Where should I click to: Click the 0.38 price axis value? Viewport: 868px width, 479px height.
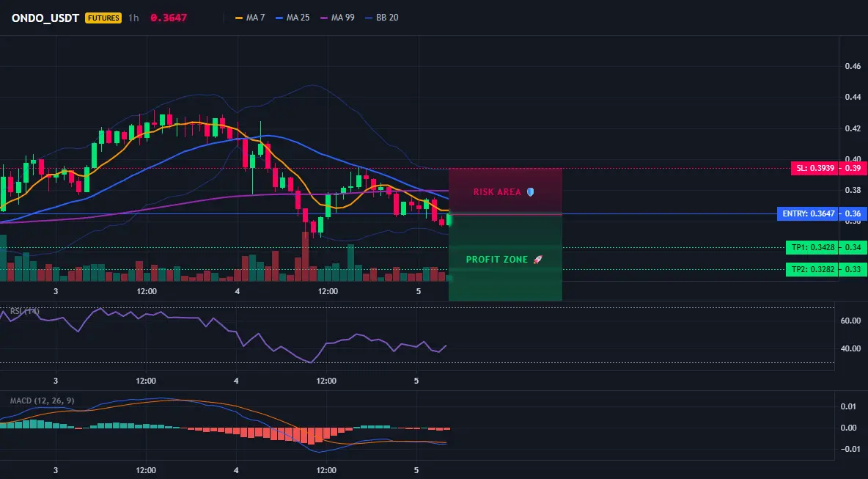(x=853, y=190)
